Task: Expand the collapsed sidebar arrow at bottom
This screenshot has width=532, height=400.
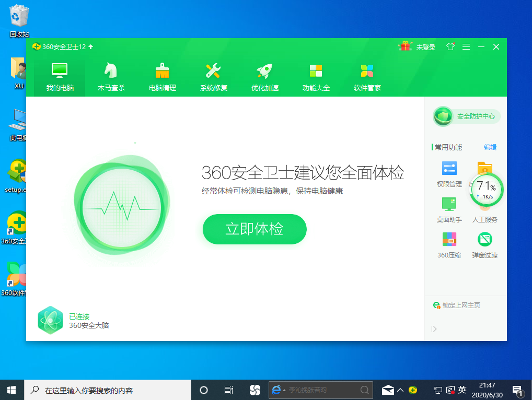Action: (x=433, y=328)
